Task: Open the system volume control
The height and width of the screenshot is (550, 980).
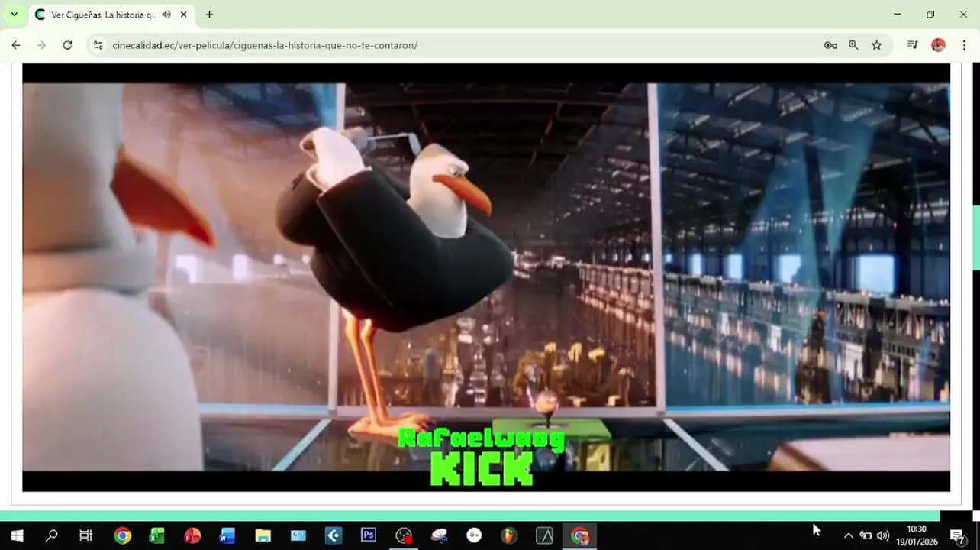Action: point(883,535)
